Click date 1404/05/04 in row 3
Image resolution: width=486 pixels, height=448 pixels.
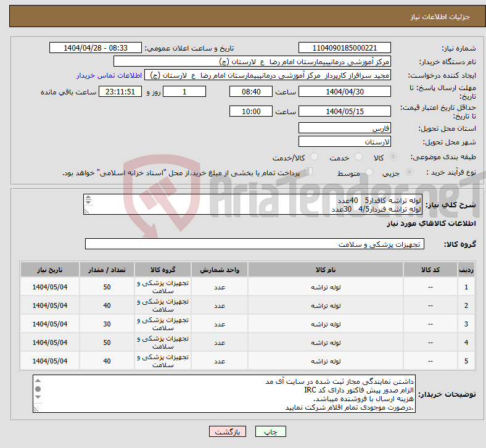50,325
